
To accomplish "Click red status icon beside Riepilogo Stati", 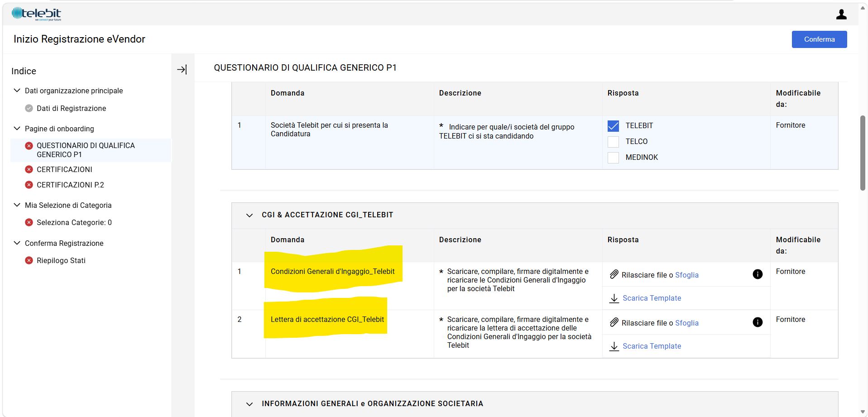I will pyautogui.click(x=29, y=260).
